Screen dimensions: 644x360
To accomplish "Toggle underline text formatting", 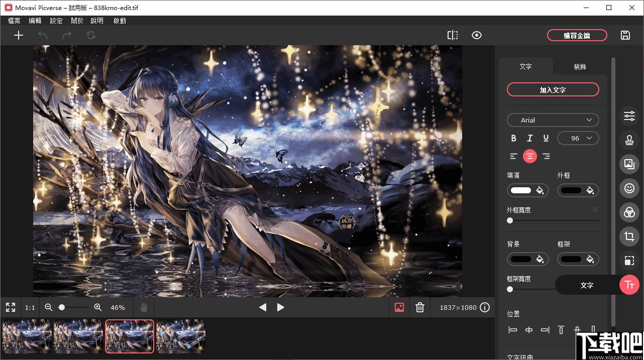I will pos(546,138).
